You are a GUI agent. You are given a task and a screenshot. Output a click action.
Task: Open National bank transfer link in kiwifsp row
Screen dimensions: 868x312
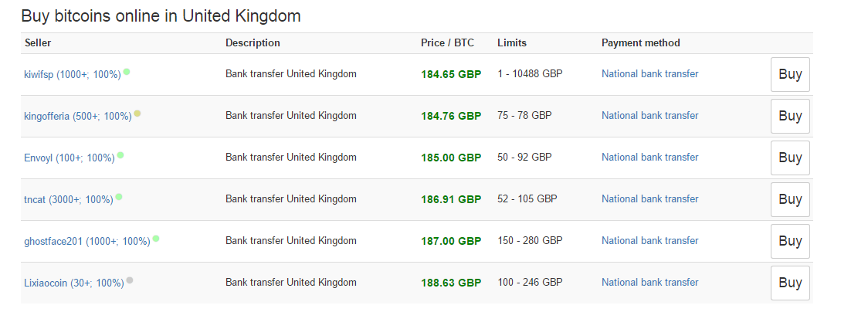(x=650, y=73)
